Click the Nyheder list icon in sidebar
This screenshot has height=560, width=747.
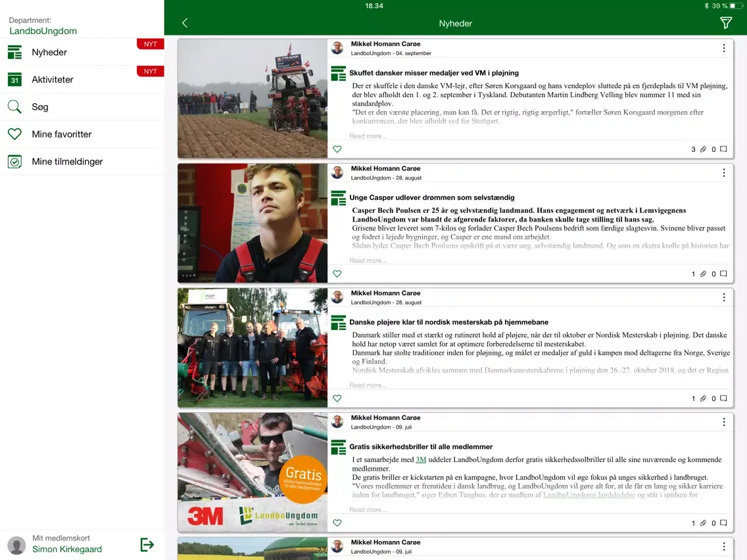tap(14, 53)
